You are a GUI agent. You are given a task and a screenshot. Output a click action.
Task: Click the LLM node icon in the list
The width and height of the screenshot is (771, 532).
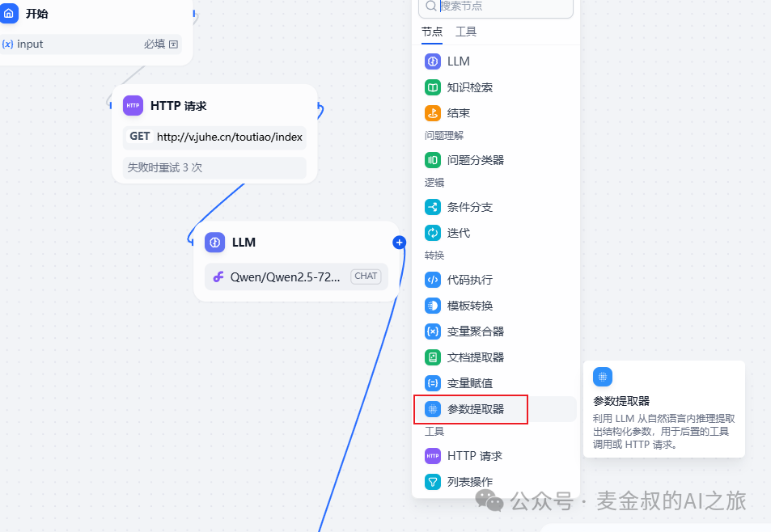[433, 61]
